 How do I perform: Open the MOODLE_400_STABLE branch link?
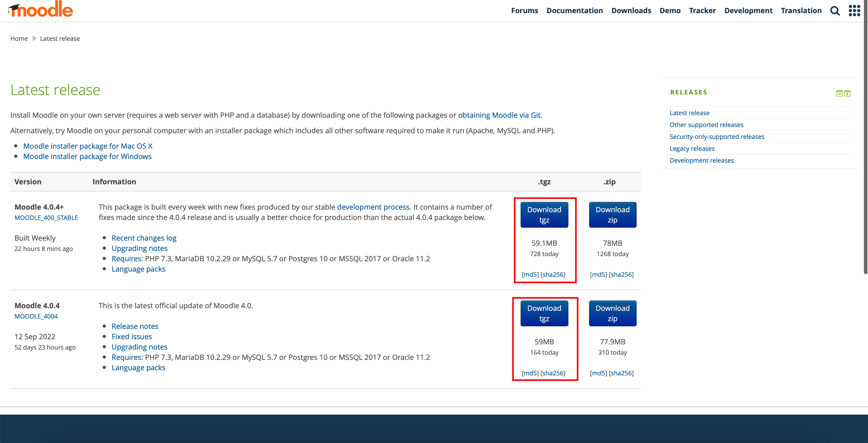click(46, 218)
